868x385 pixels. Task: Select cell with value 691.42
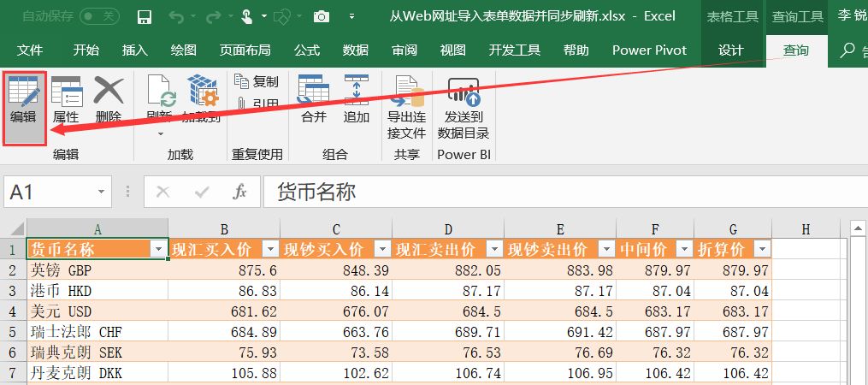[x=560, y=332]
